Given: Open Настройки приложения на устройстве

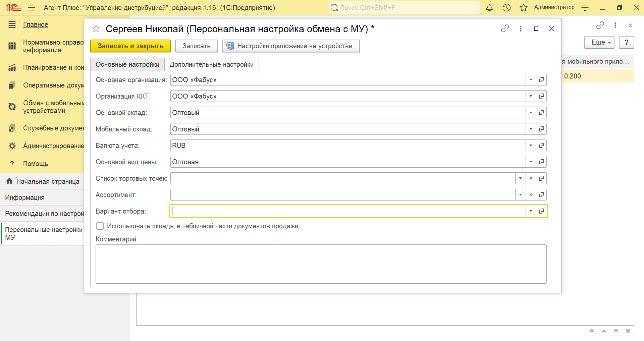Looking at the screenshot, I should point(291,46).
